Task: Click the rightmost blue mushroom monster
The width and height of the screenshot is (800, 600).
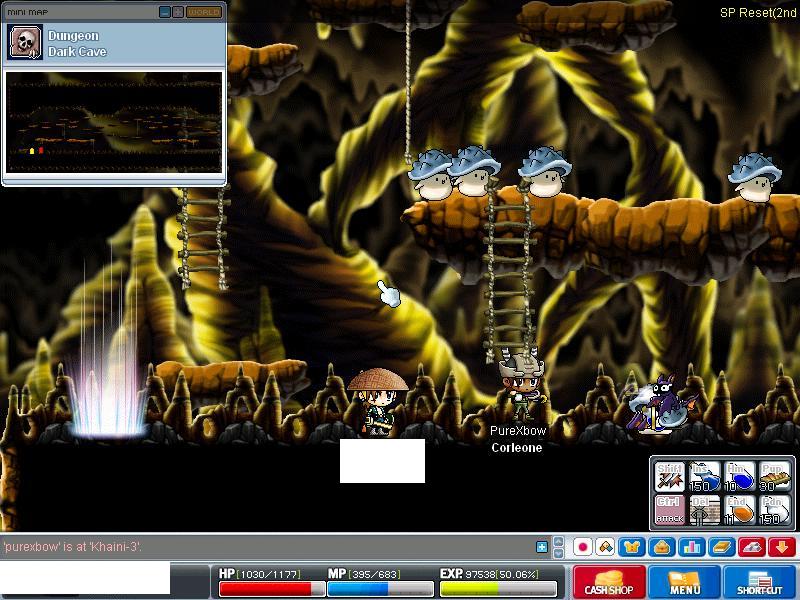Action: [x=754, y=177]
